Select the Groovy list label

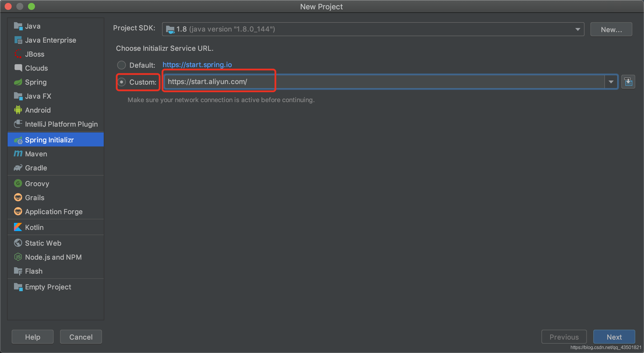pyautogui.click(x=37, y=184)
